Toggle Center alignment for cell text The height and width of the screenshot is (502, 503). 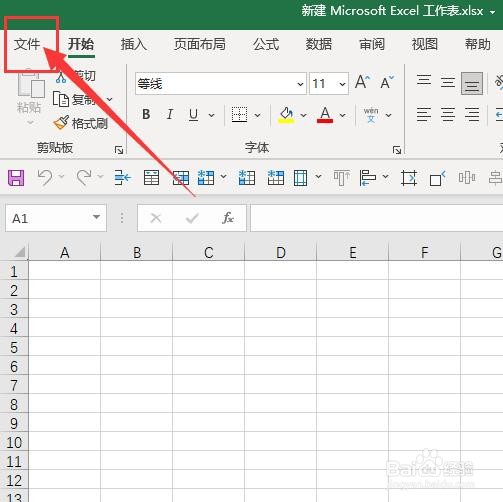point(448,114)
